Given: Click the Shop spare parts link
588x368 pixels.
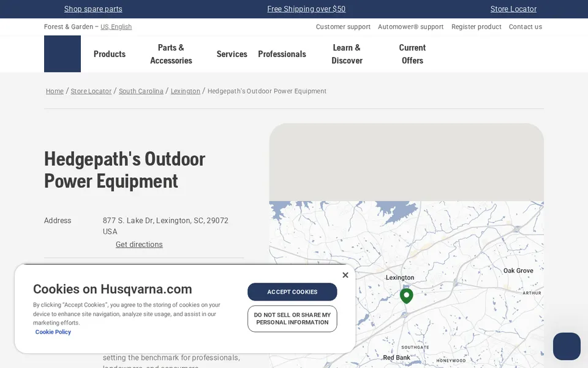Looking at the screenshot, I should [x=93, y=9].
